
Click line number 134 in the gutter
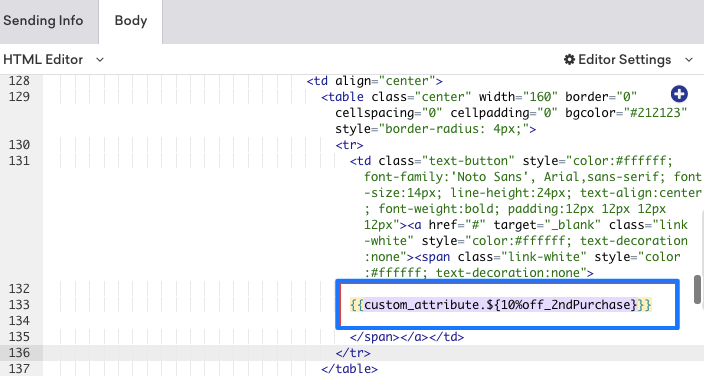coord(19,321)
